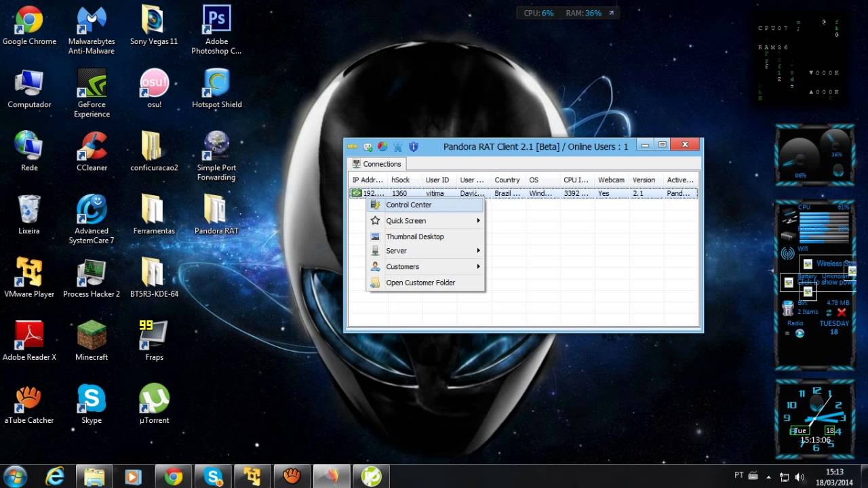Click the Country column header
Screen dimensions: 868x488
click(x=508, y=180)
